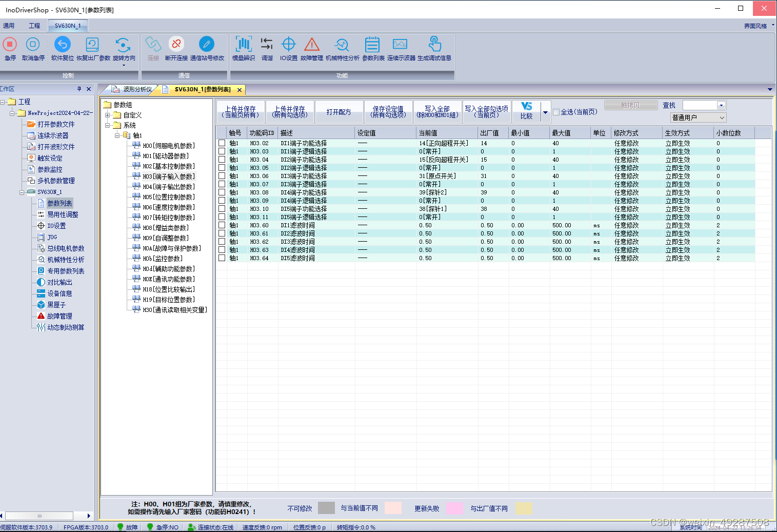Click the 通信站号修改 station number icon
Image resolution: width=777 pixels, height=532 pixels.
[x=207, y=44]
